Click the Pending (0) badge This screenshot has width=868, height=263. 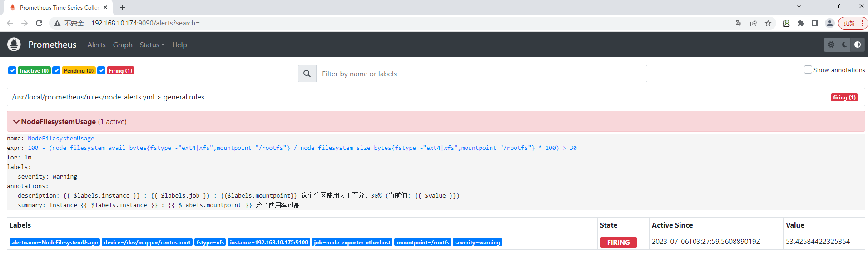tap(79, 70)
